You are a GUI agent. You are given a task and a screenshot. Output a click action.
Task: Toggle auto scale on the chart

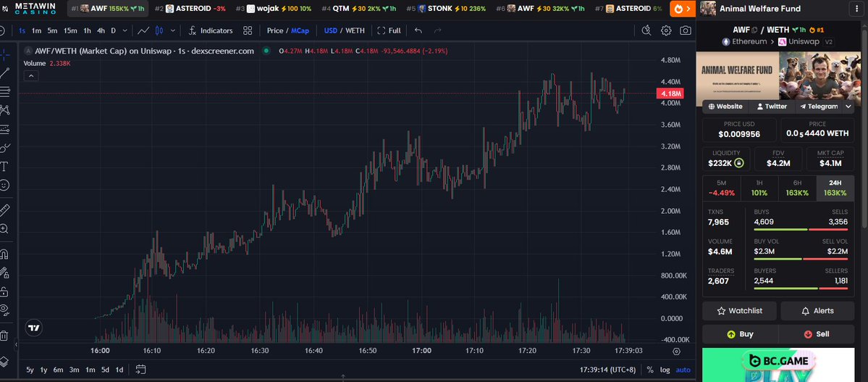(683, 370)
